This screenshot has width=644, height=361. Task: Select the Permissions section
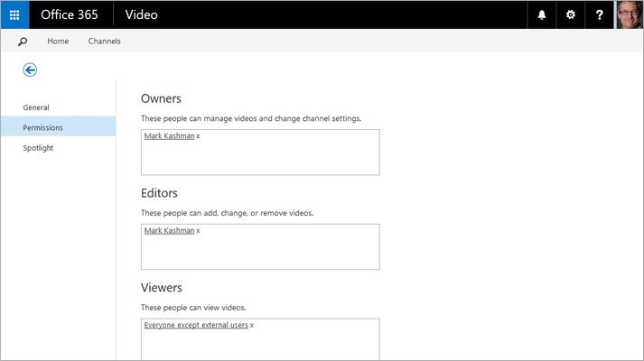59,127
